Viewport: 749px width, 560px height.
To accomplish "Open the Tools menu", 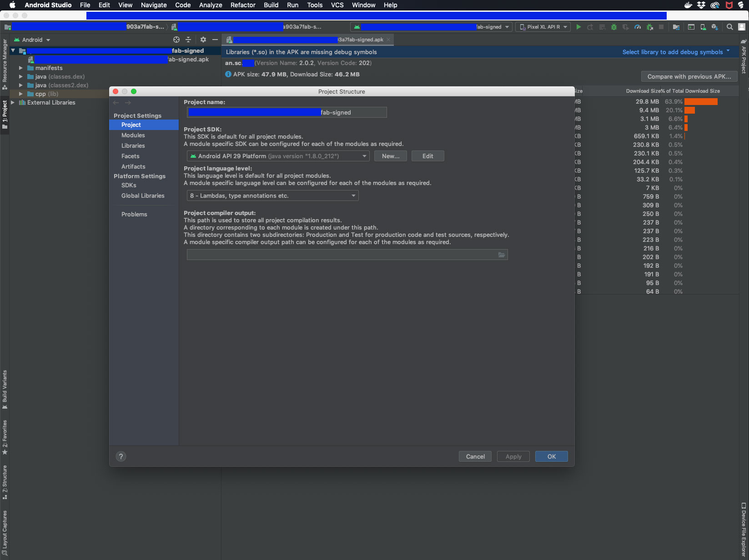I will [315, 5].
